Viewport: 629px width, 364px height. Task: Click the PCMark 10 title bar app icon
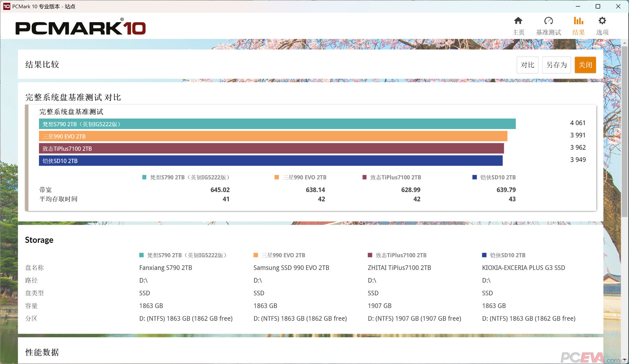(7, 6)
